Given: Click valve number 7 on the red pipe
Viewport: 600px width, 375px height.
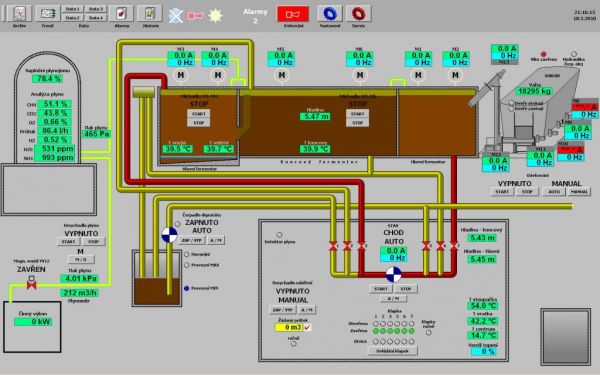Looking at the screenshot, I should pyautogui.click(x=454, y=246).
